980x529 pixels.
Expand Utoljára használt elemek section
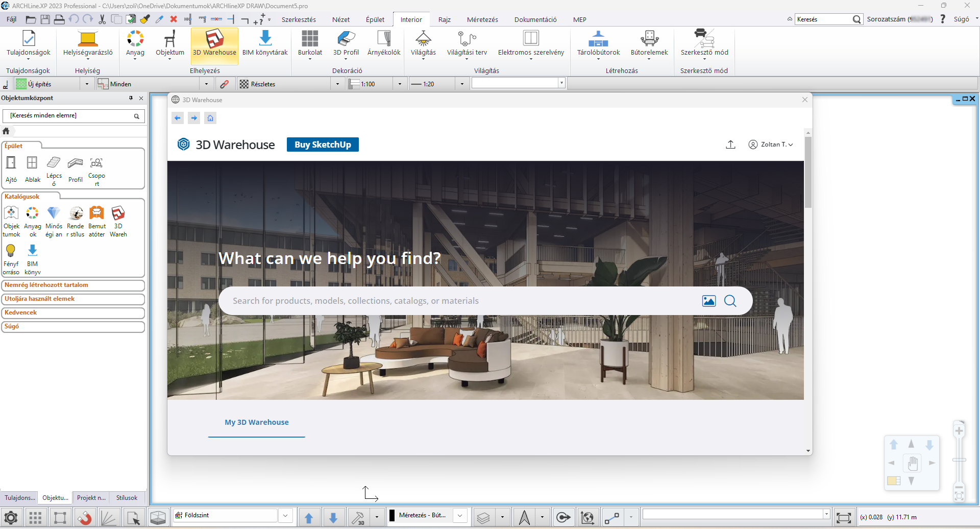point(73,299)
